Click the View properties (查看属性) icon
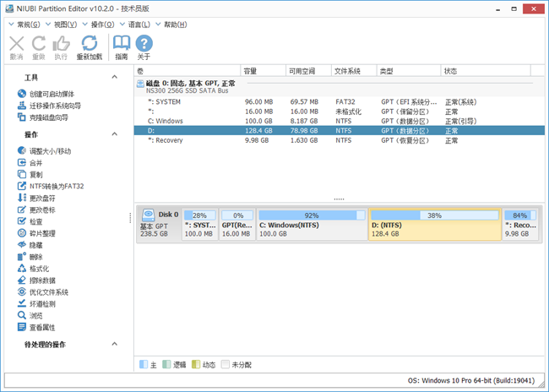This screenshot has width=549, height=392. tap(22, 327)
